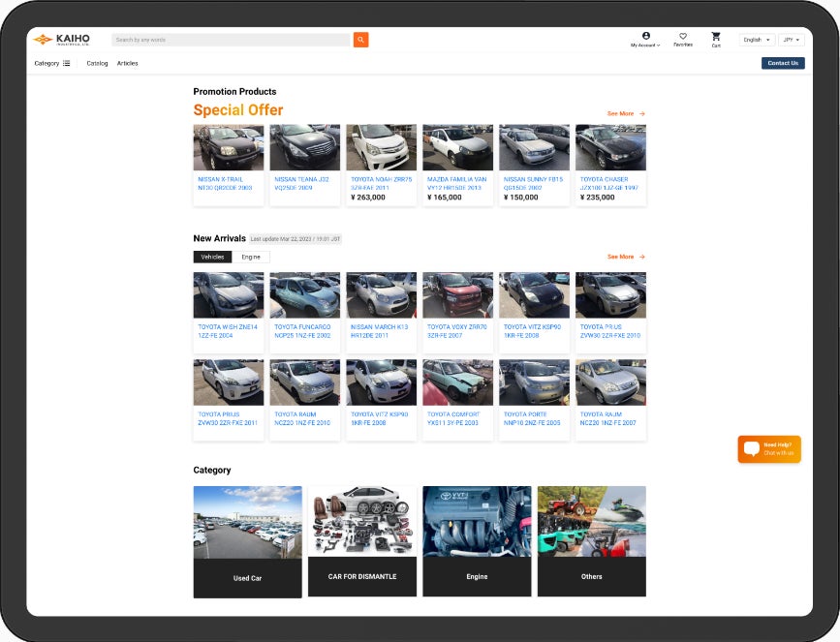Viewport: 840px width, 642px height.
Task: Open Toyota Voxy ZRR70 photo
Action: point(457,295)
